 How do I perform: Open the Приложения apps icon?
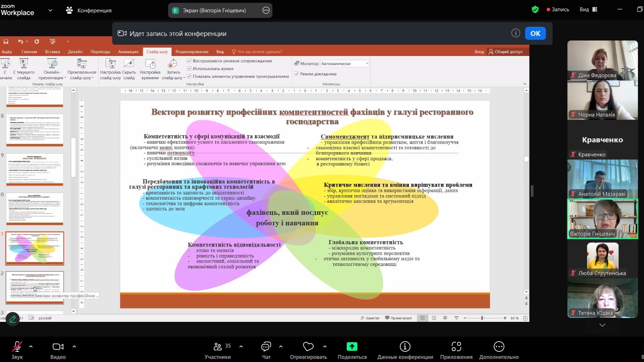[456, 347]
